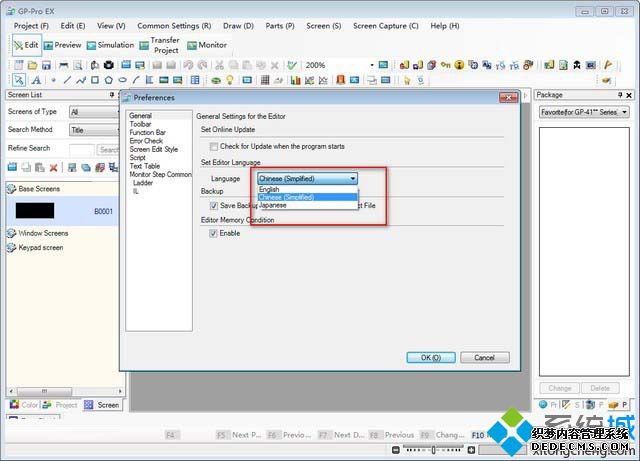Open the Parts (P) menu
640x461 pixels.
pyautogui.click(x=280, y=26)
